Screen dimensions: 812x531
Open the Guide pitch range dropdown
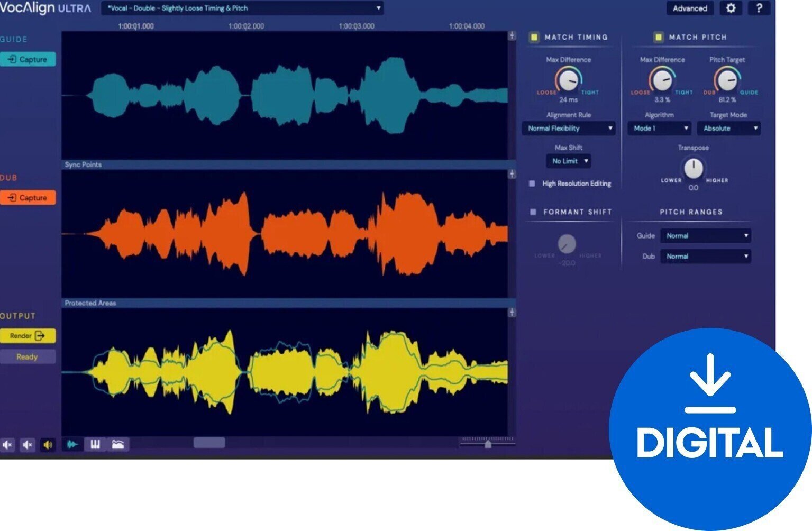705,235
